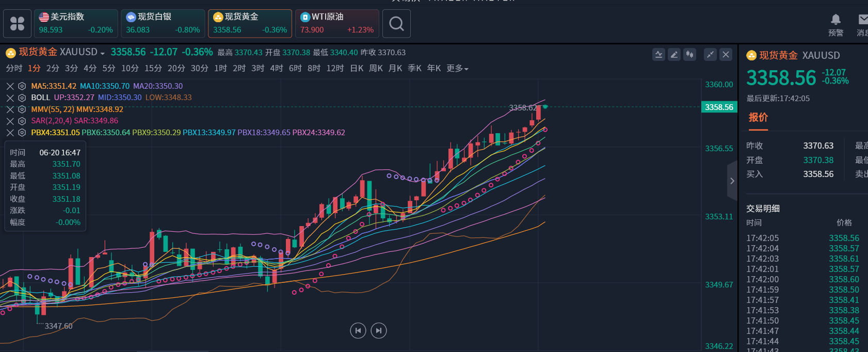Open settings hexagon for BOLL indicator
868x352 pixels.
(22, 98)
